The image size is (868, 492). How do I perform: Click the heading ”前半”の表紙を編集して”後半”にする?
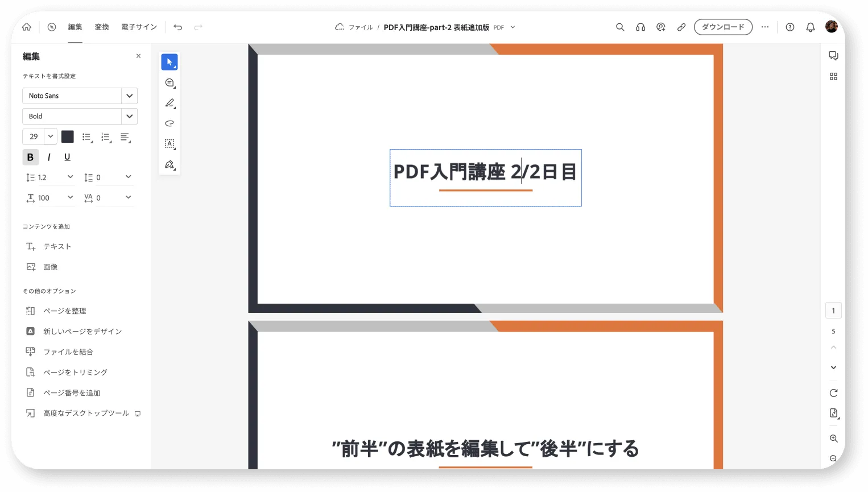(x=485, y=449)
